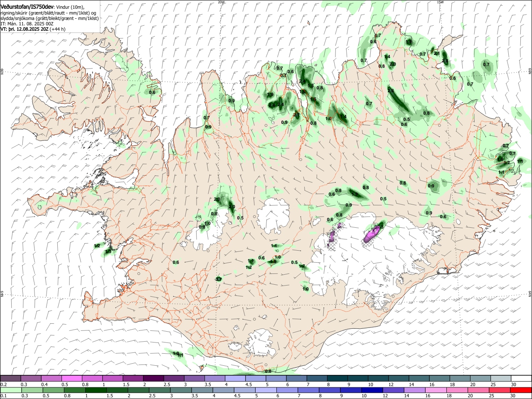Image resolution: width=532 pixels, height=399 pixels.
Task: Click the "1.7" precipitation value on the map
Action: click(x=302, y=266)
